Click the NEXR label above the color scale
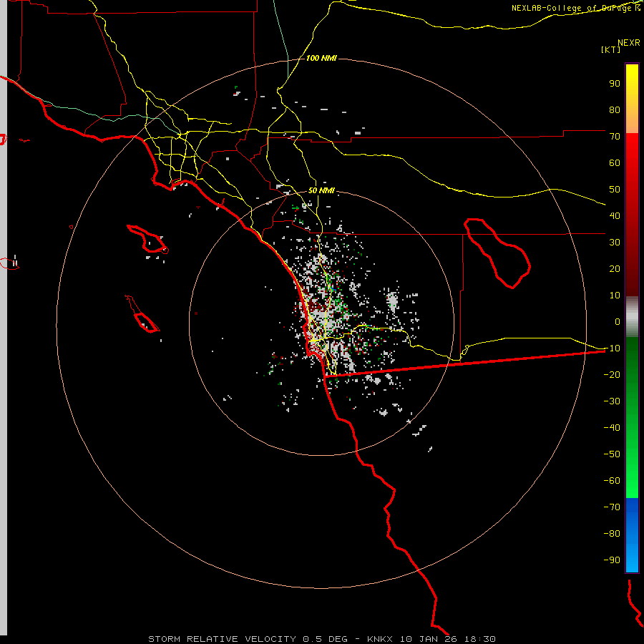Image resolution: width=644 pixels, height=644 pixels. tap(629, 43)
